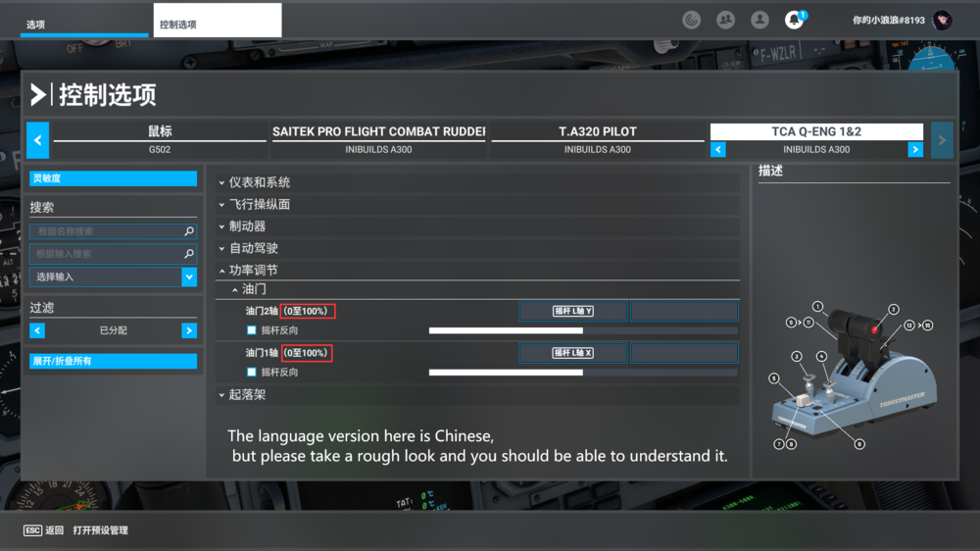Click the 展开/折叠所有 button
The width and height of the screenshot is (980, 551).
pyautogui.click(x=113, y=361)
